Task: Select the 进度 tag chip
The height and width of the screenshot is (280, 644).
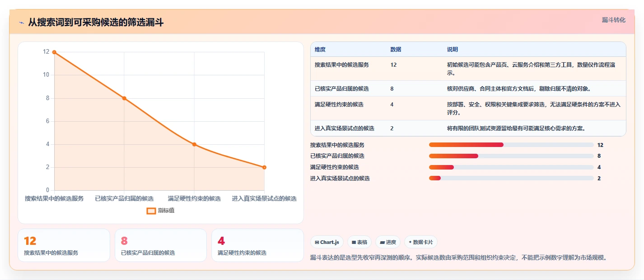Action: pyautogui.click(x=388, y=242)
